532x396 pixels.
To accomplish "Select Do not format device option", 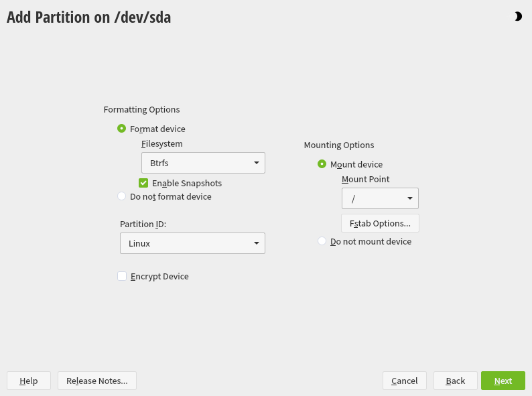I will [x=121, y=196].
